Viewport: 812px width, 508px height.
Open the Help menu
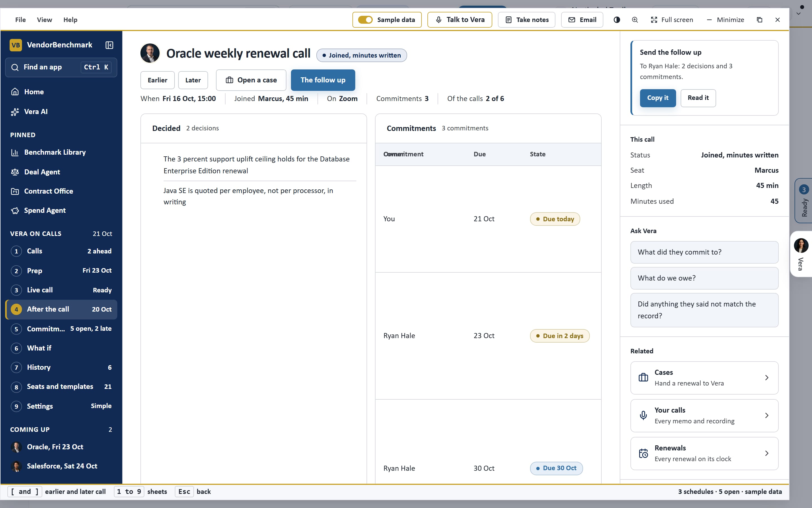click(x=70, y=20)
